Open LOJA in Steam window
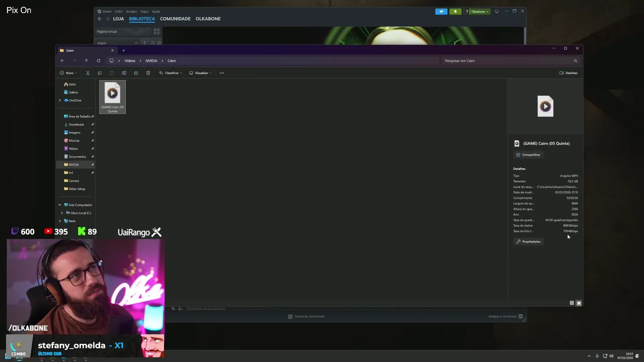Screen dimensions: 644x362 (118, 19)
